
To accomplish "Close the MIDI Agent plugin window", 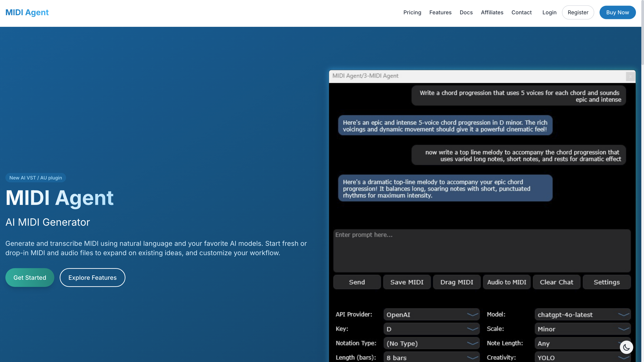I will tap(630, 76).
